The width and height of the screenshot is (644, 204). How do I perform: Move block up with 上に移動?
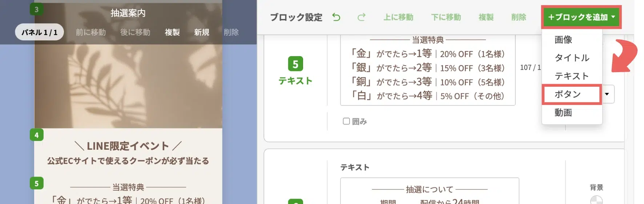click(x=398, y=17)
